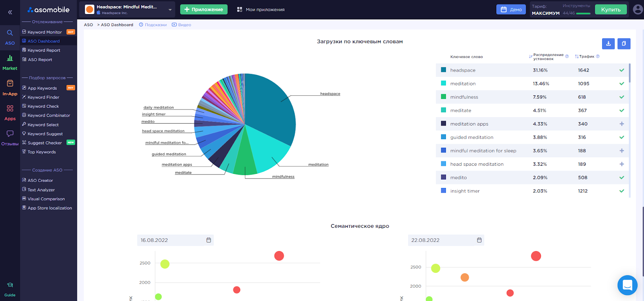Open the Market section icon

10,62
